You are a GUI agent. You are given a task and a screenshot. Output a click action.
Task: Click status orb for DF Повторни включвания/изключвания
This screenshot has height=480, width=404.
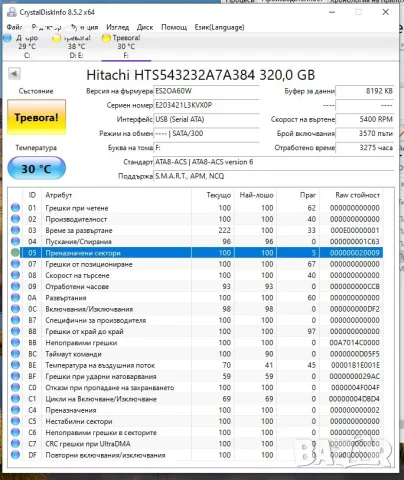tap(15, 455)
